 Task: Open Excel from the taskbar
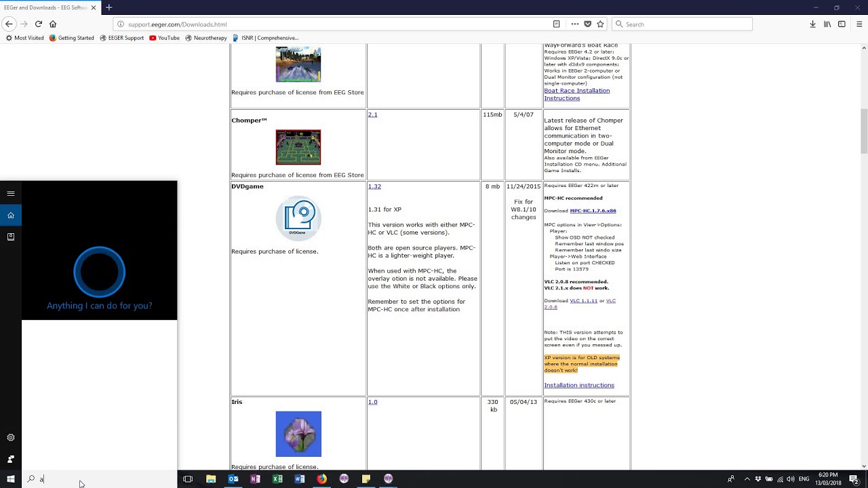(x=277, y=479)
